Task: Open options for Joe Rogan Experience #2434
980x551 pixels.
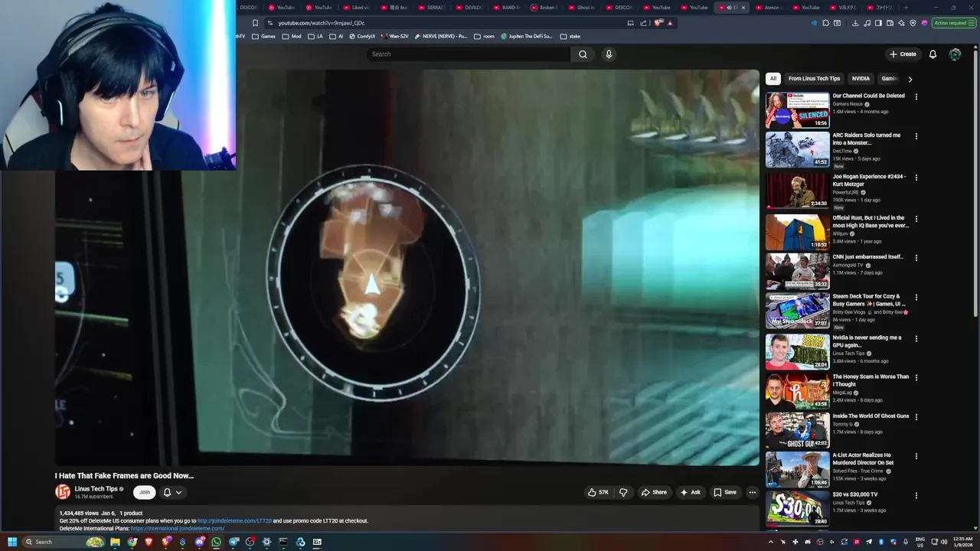Action: point(916,178)
